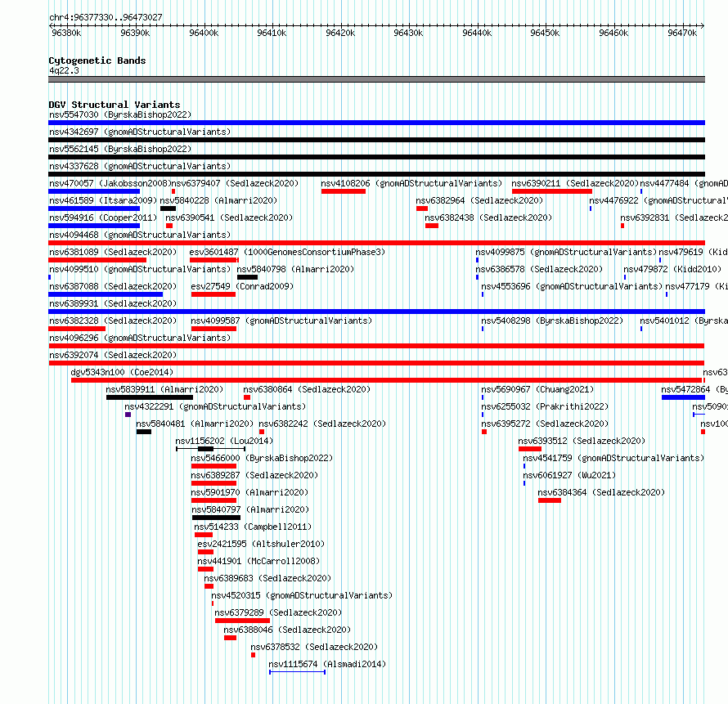Select esv3601487 (1000GenomesConsortiumPhase3) label

[287, 252]
